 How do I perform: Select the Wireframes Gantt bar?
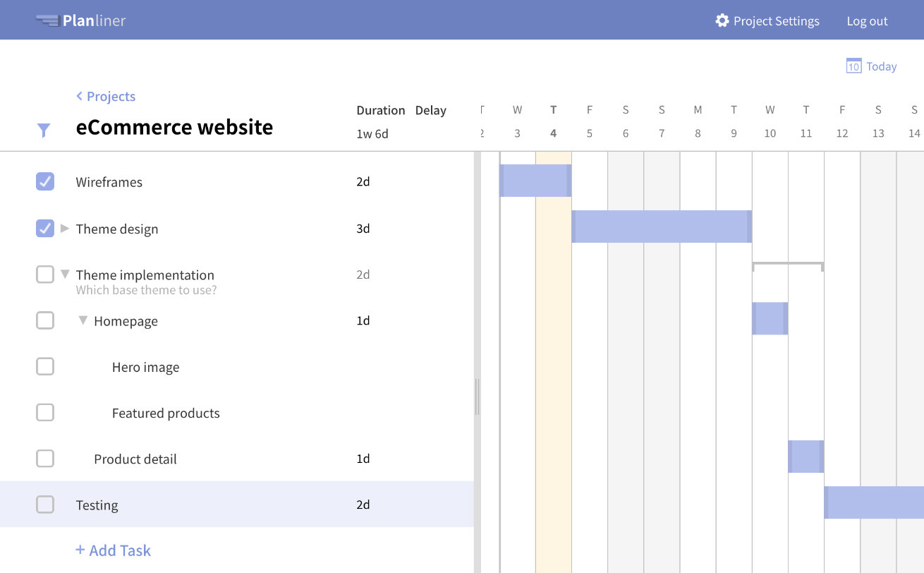(535, 181)
